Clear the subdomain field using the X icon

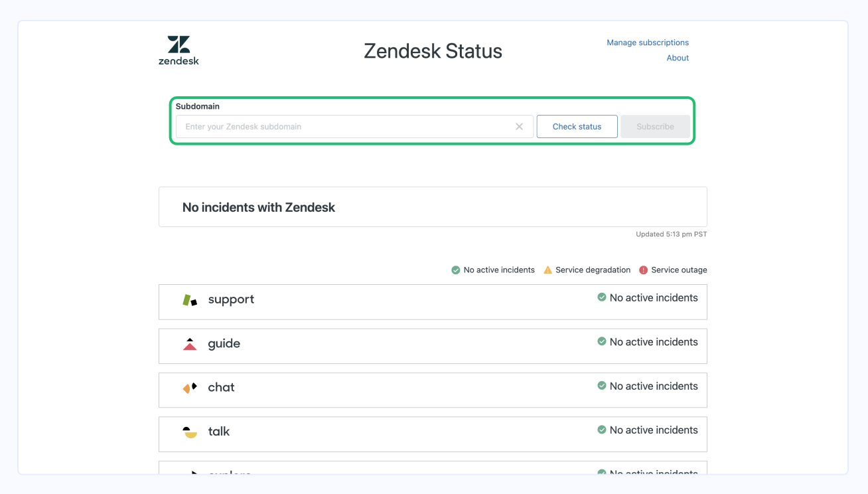(x=519, y=126)
